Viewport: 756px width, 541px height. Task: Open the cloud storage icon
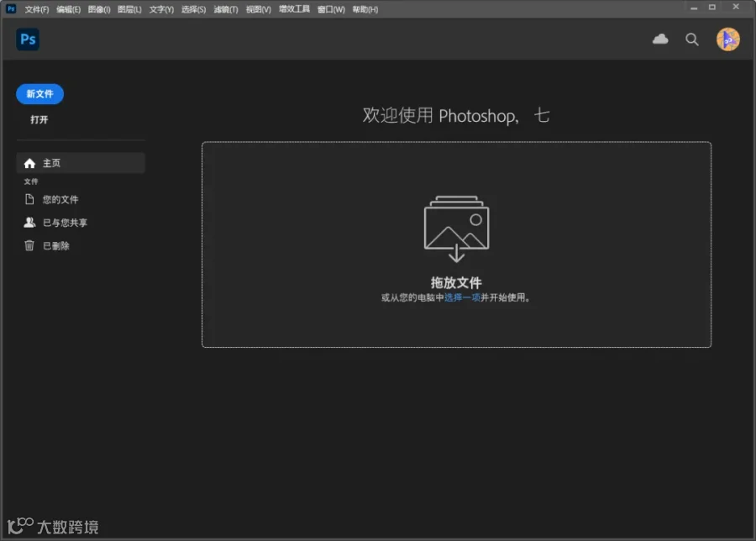(x=660, y=39)
